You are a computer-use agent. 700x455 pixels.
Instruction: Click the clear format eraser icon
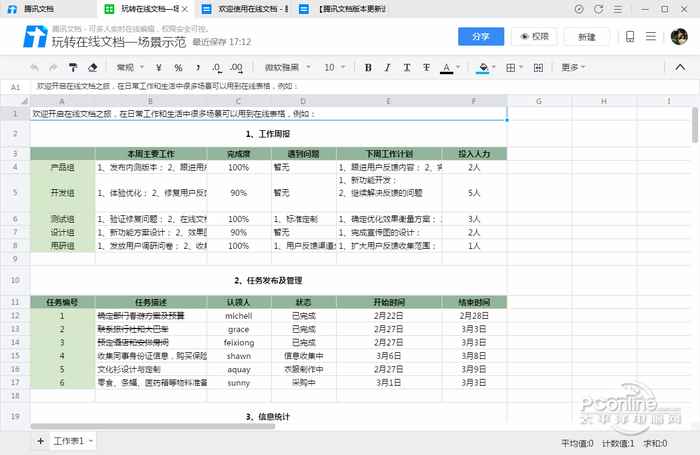(94, 68)
